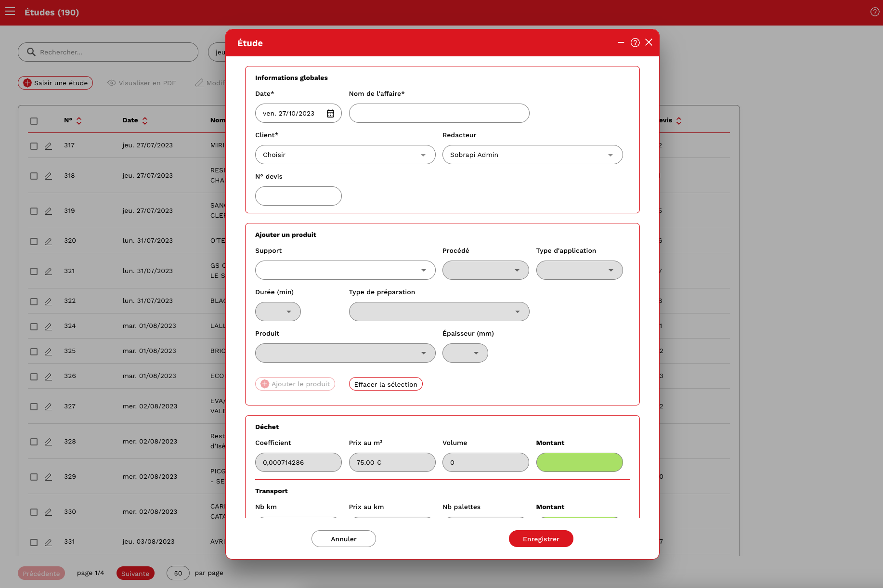The width and height of the screenshot is (883, 588).
Task: Click the N° devis input field
Action: coord(299,196)
